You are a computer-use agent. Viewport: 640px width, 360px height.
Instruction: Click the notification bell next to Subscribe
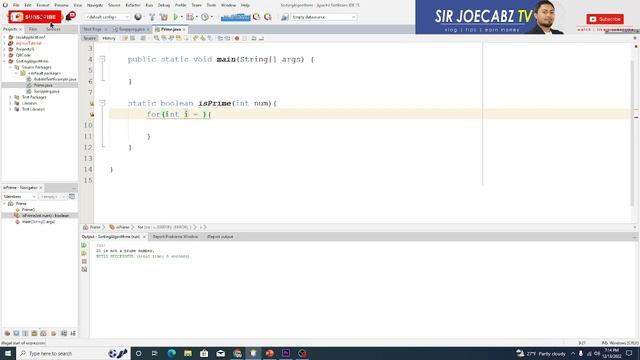[x=70, y=17]
